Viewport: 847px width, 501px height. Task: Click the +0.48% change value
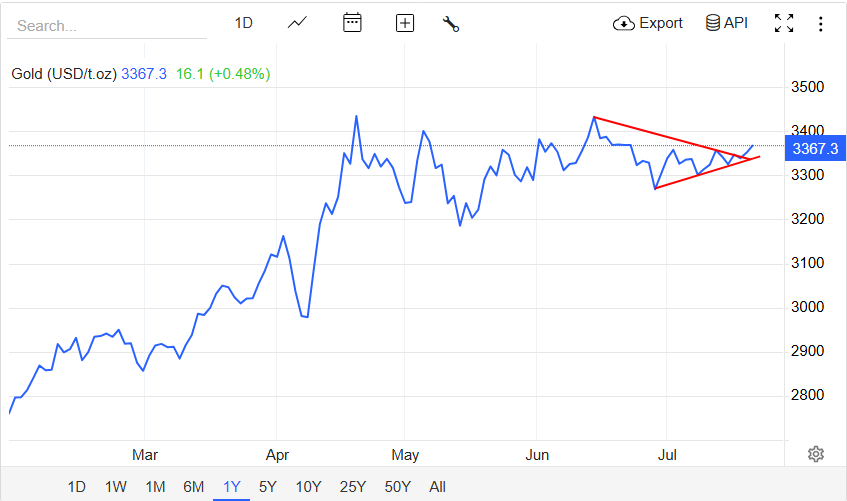tap(239, 74)
